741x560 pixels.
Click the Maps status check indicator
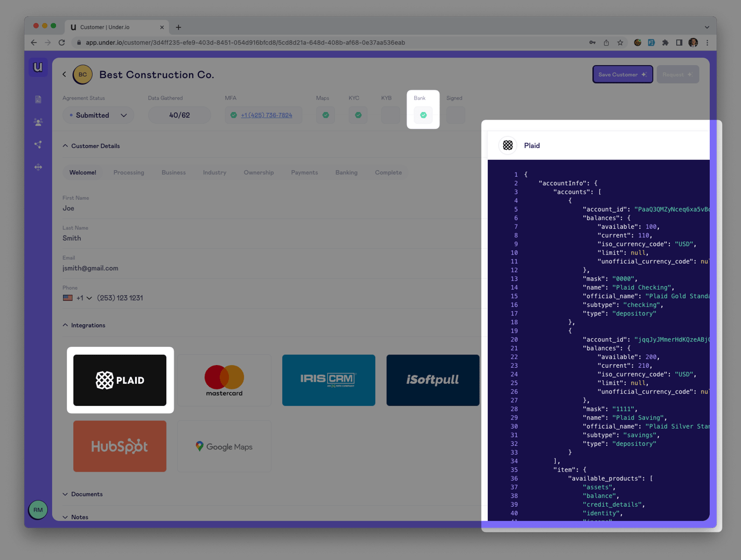tap(325, 115)
